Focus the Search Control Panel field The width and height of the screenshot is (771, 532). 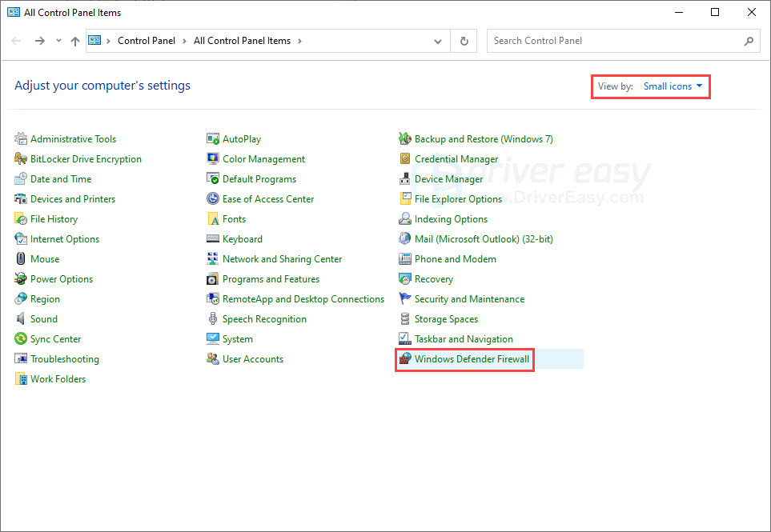pyautogui.click(x=623, y=41)
